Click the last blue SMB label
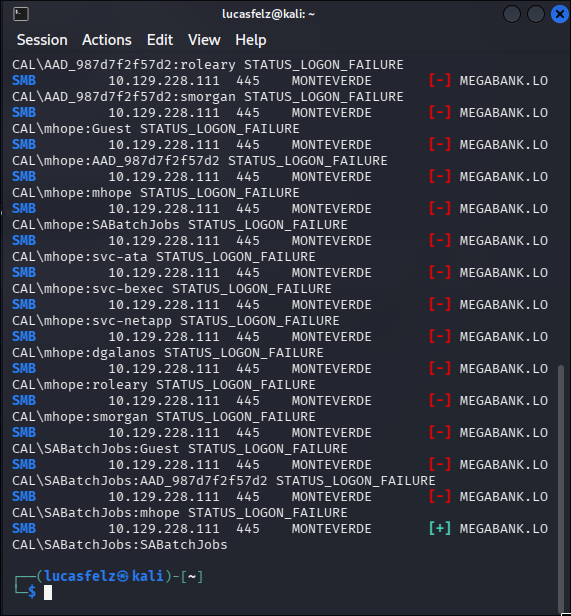The image size is (571, 616). [x=24, y=529]
